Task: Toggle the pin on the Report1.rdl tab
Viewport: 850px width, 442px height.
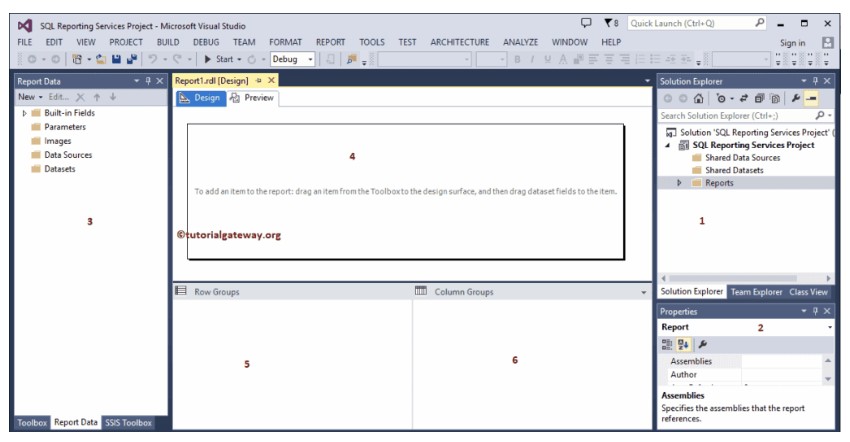Action: click(x=259, y=80)
